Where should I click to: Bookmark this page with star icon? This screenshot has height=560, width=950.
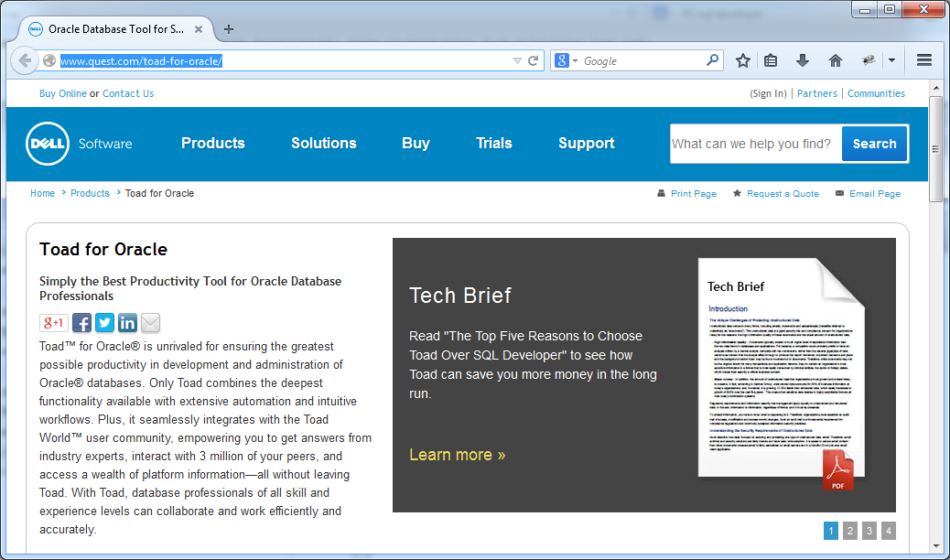(743, 60)
